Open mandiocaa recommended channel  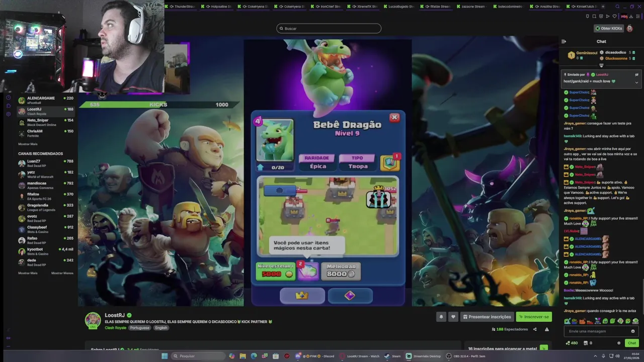point(45,186)
